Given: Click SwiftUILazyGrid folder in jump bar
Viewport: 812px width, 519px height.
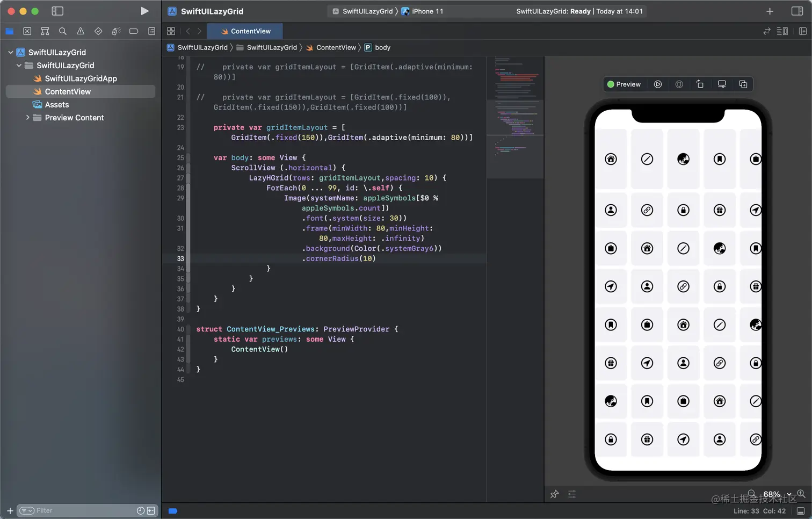Looking at the screenshot, I should [x=267, y=47].
